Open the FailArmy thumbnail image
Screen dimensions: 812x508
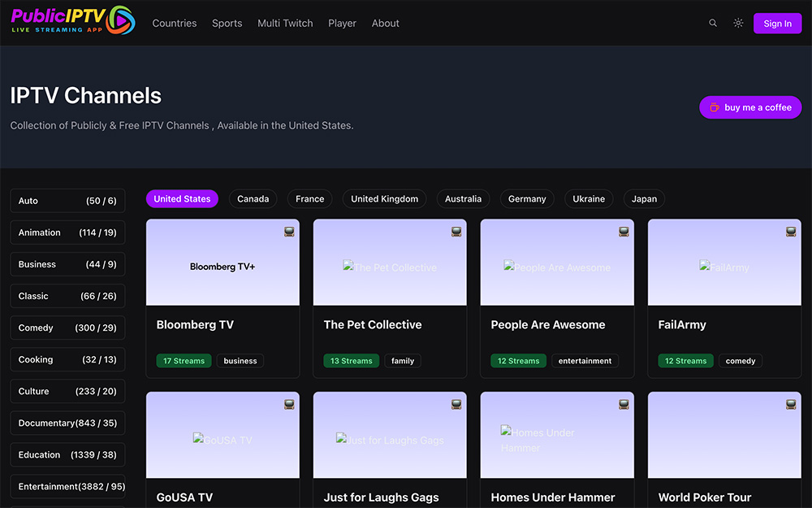[724, 263]
